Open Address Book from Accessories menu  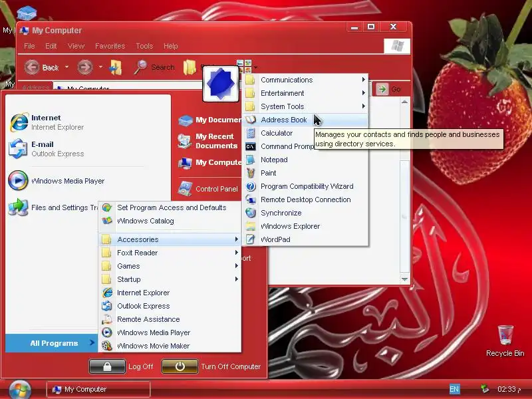[305, 120]
